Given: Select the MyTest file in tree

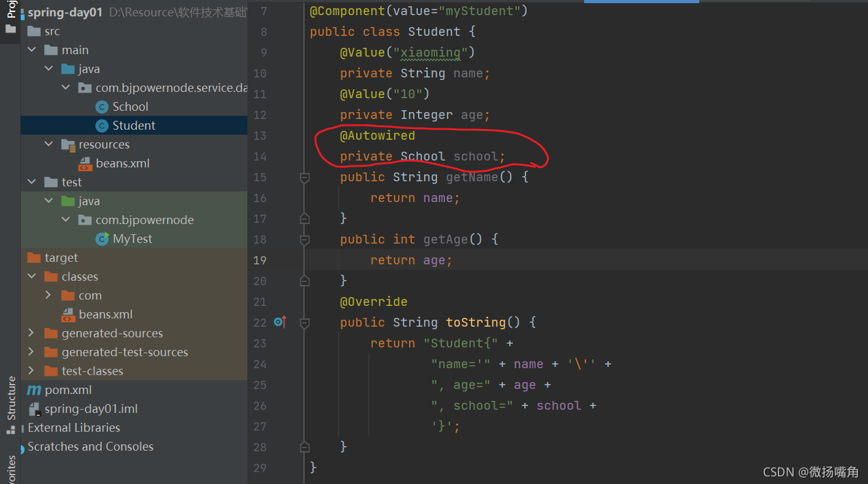Looking at the screenshot, I should coord(133,239).
